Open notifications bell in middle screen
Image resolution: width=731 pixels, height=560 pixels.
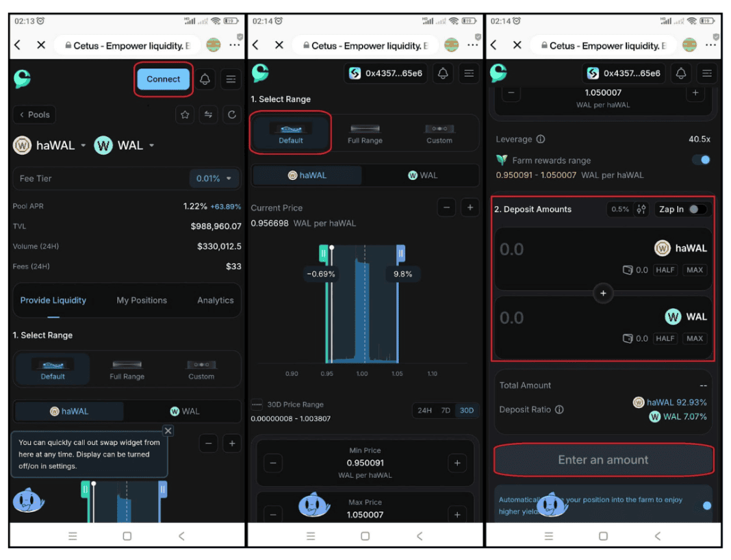(x=443, y=73)
